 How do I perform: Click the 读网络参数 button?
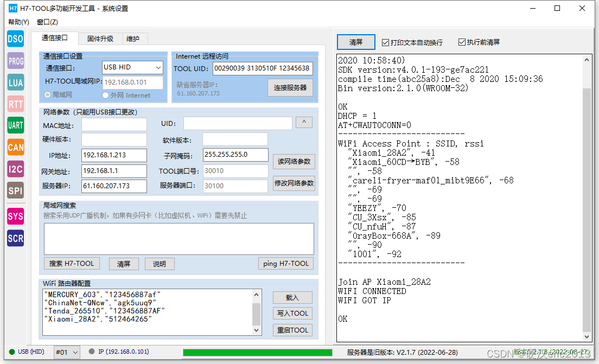[294, 161]
